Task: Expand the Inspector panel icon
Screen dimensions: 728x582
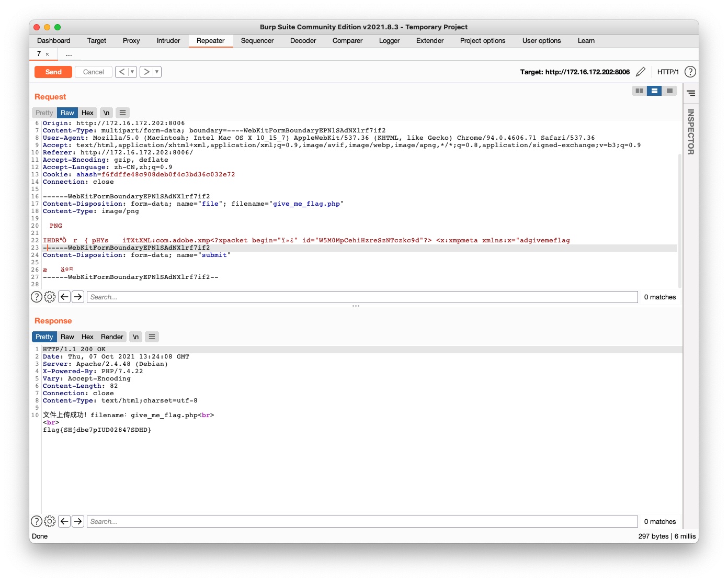Action: click(x=691, y=93)
